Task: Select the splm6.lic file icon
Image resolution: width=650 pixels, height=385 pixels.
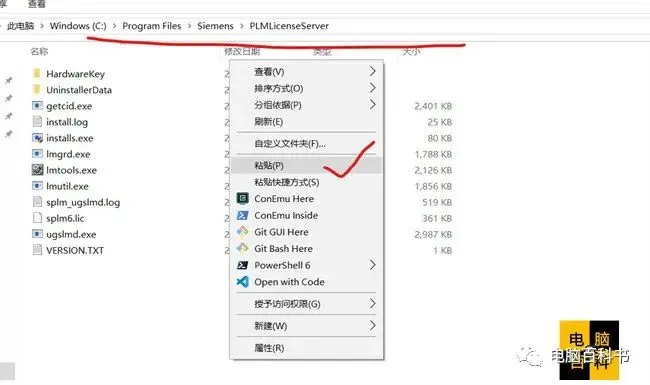Action: pyautogui.click(x=37, y=218)
